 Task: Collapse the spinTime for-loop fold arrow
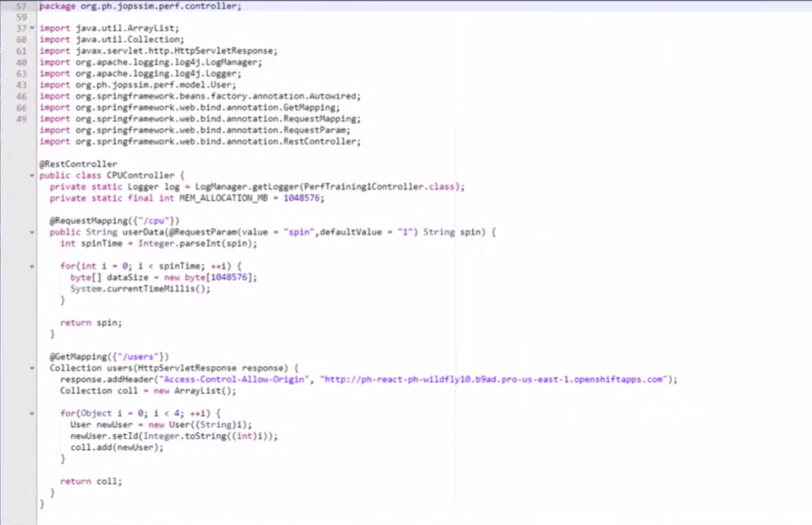point(32,266)
